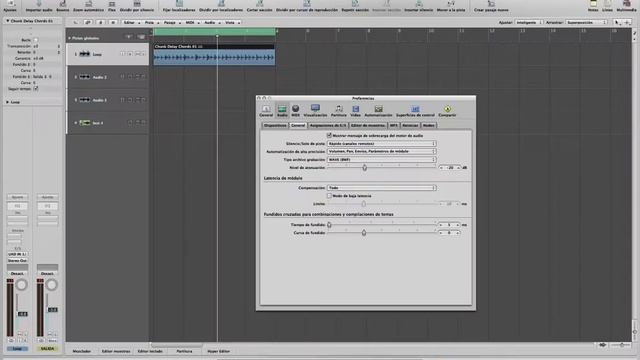Image resolution: width=640 pixels, height=360 pixels.
Task: Expand the Pistas globales disclosure triangle
Action: (69, 38)
